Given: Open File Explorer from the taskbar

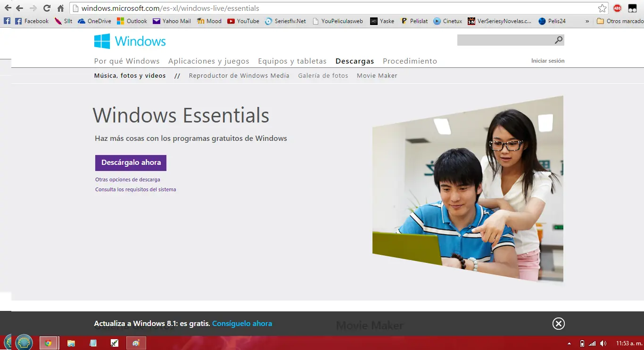Looking at the screenshot, I should pyautogui.click(x=71, y=343).
